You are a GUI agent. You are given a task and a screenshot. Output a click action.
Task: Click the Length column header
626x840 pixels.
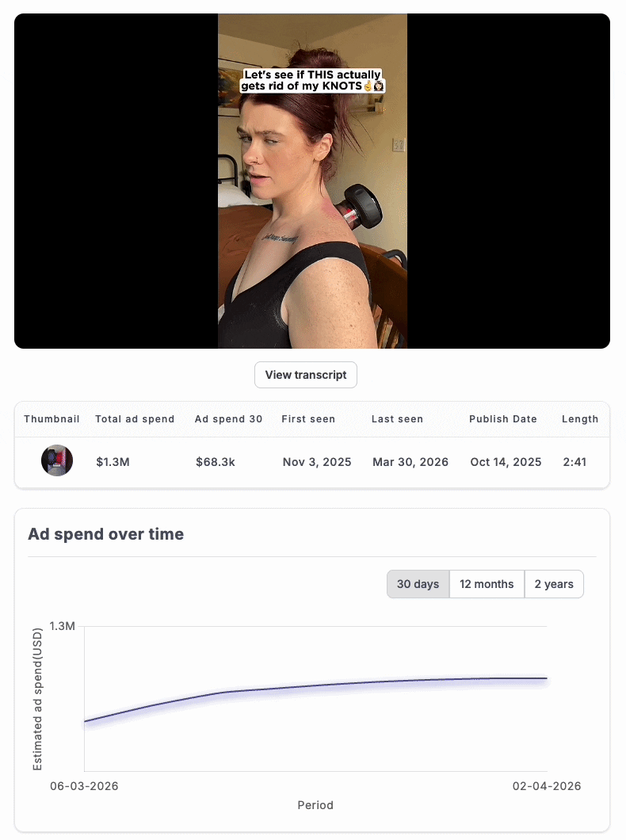coord(580,419)
